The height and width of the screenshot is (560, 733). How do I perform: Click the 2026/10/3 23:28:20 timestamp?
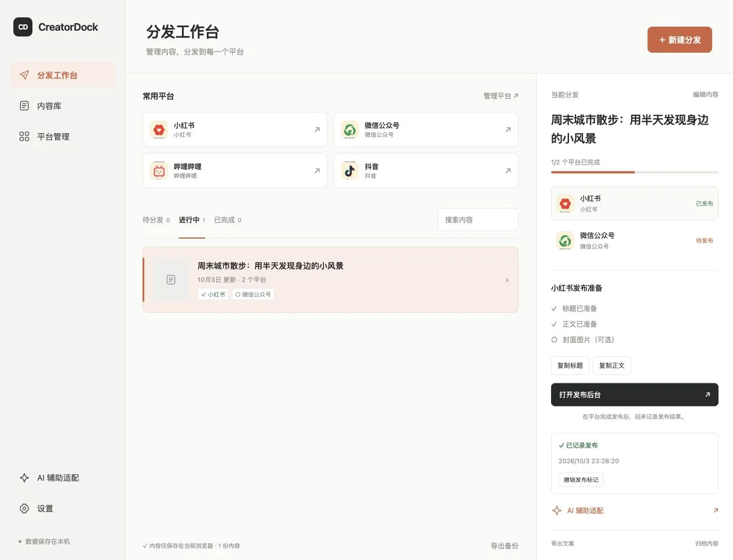[x=589, y=461]
